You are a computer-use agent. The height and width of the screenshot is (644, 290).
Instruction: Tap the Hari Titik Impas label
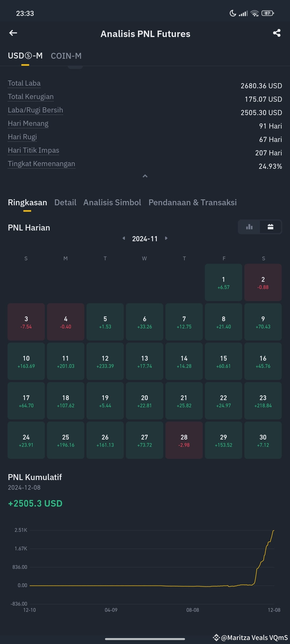(34, 150)
